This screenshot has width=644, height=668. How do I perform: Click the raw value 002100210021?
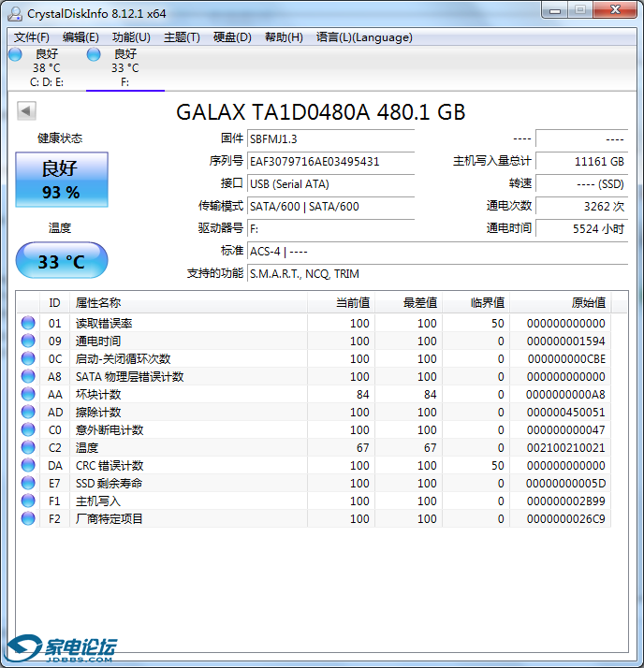566,448
